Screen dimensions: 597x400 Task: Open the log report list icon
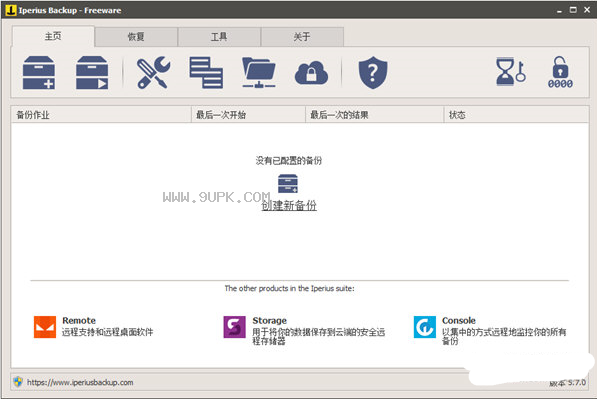(x=206, y=72)
